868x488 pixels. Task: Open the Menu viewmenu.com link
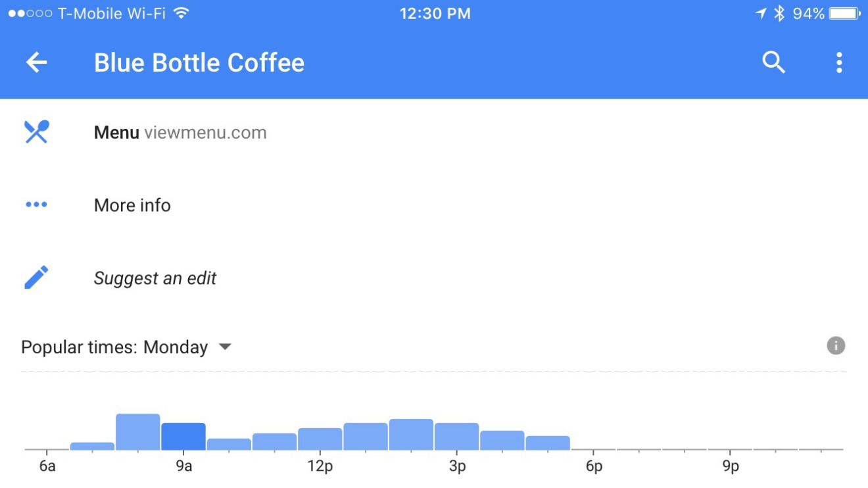180,132
